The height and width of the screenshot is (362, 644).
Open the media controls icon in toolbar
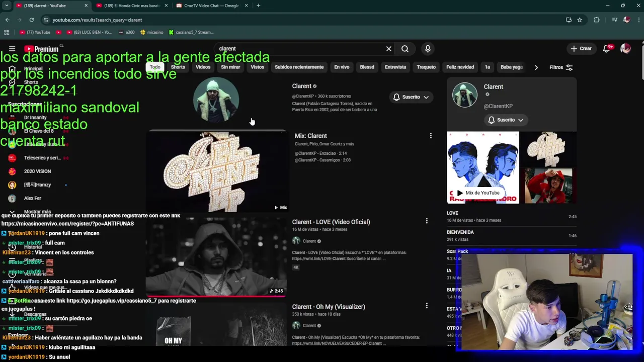614,20
